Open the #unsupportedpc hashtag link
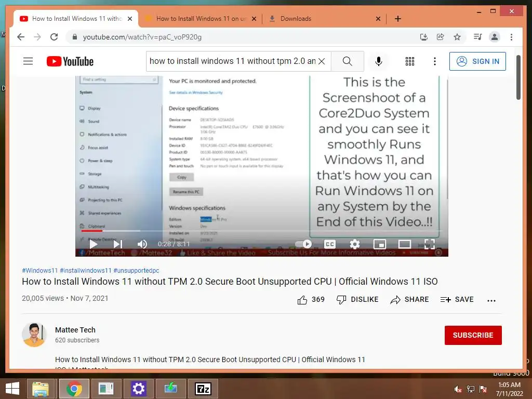Screen dimensions: 532x399 [x=137, y=270]
